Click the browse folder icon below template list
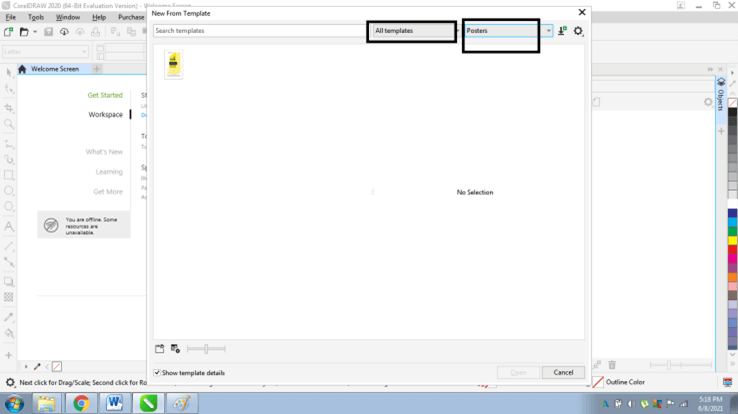Screen dimensions: 738x414 pos(160,349)
